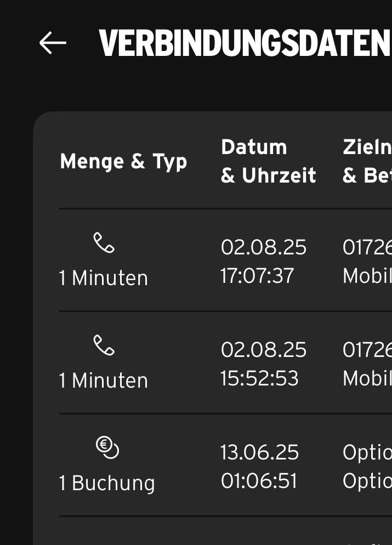Open the 0172 number in the 15:52:53 row
Screen dimensions: 392x545
click(x=367, y=350)
